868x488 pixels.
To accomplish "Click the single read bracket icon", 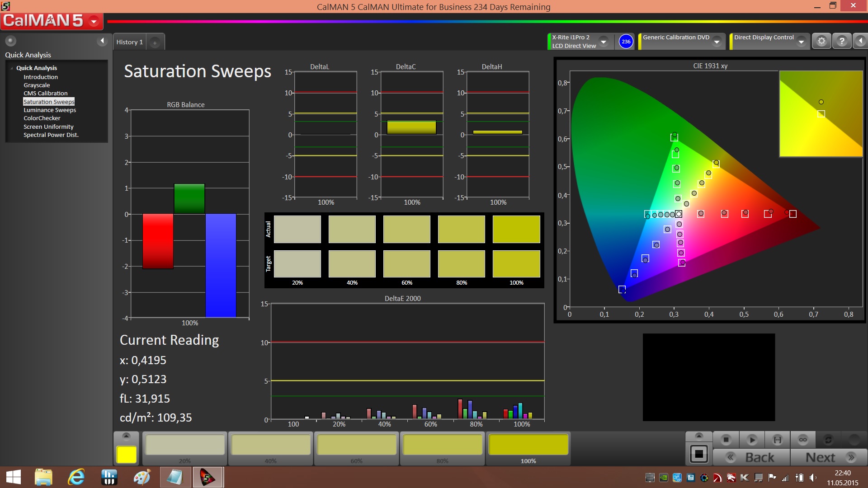I will click(x=777, y=439).
